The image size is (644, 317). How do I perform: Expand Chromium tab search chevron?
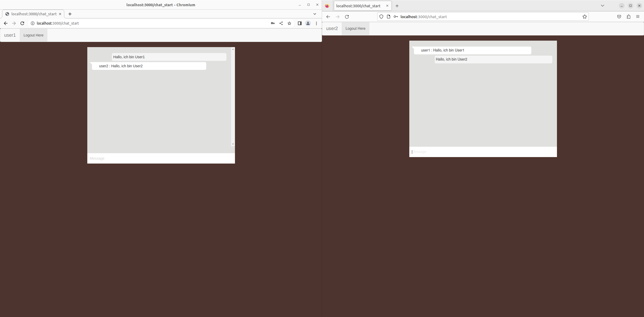pyautogui.click(x=315, y=14)
